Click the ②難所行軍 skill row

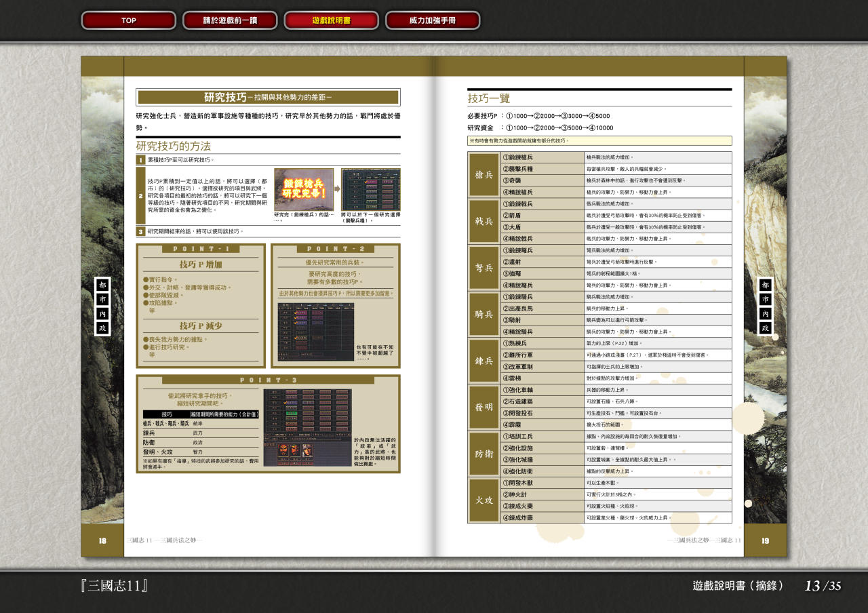[x=616, y=355]
